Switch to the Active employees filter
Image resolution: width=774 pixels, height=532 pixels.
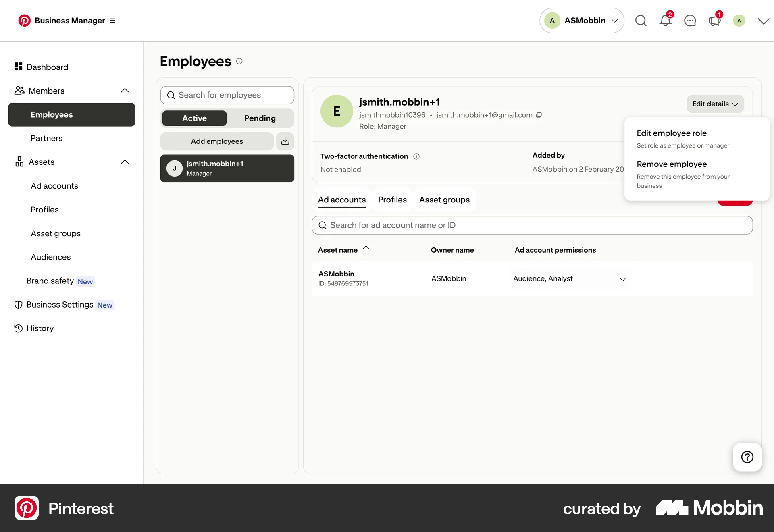coord(194,118)
